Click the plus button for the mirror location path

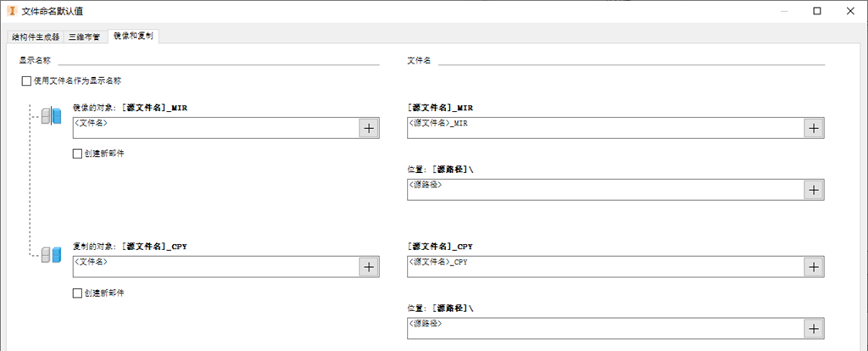[x=813, y=190]
